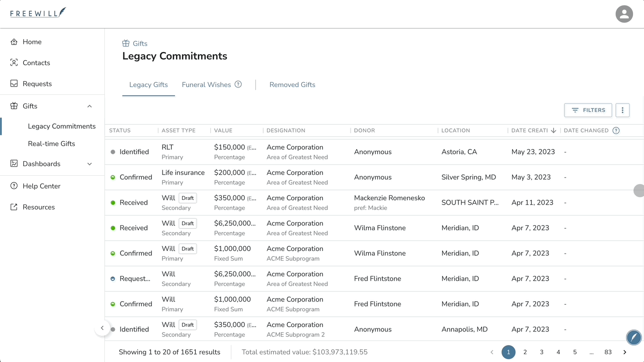
Task: Sort by the Status column header
Action: tap(120, 130)
